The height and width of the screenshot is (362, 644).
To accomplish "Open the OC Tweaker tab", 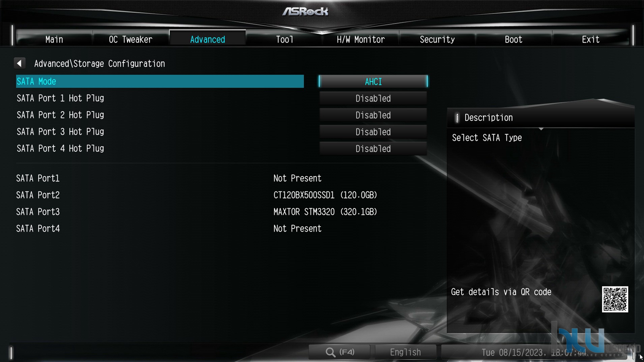I will (131, 39).
